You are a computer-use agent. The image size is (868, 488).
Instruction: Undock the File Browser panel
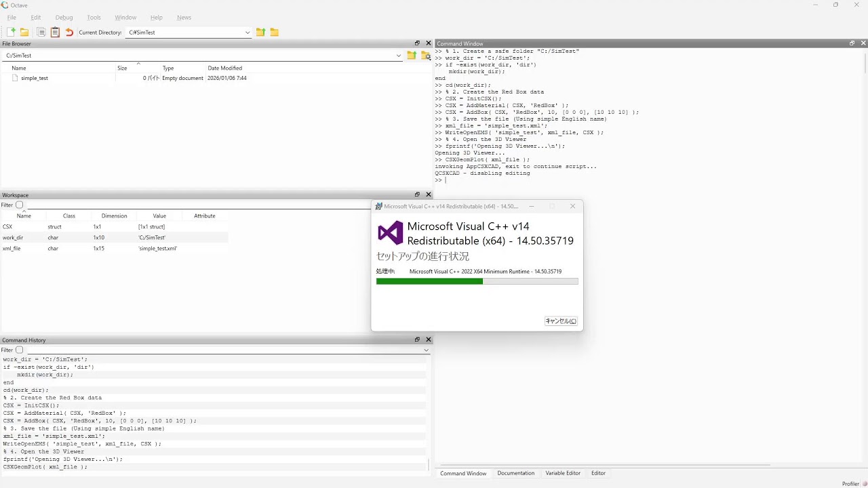tap(418, 43)
